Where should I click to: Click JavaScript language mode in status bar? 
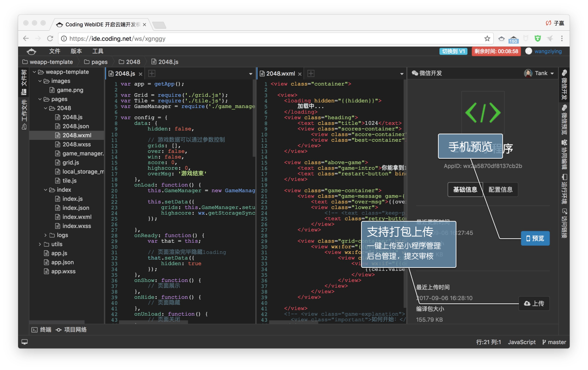pyautogui.click(x=521, y=342)
